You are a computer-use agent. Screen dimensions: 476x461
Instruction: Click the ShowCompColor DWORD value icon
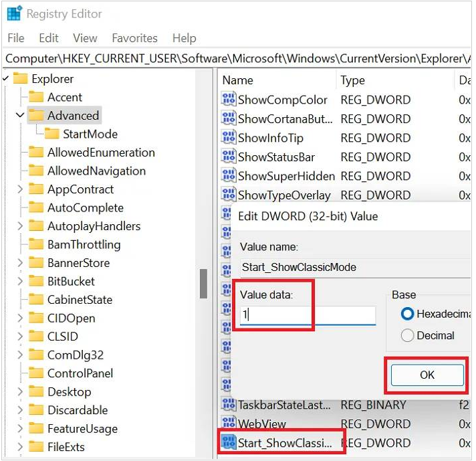pyautogui.click(x=229, y=100)
